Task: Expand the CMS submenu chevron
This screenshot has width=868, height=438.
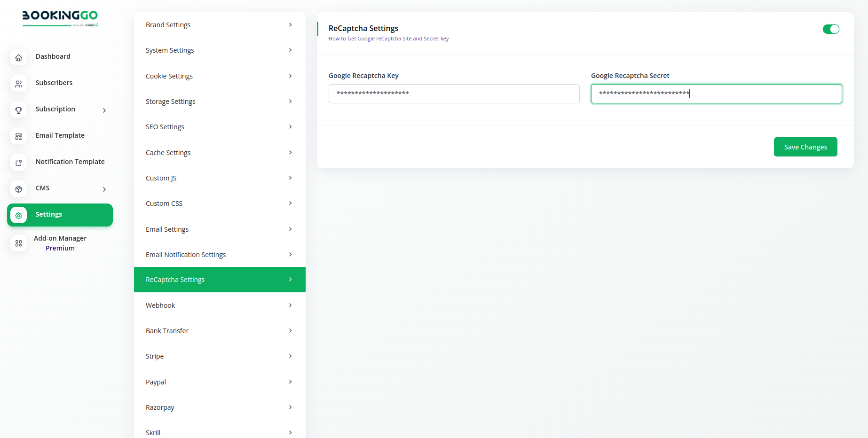Action: pos(104,189)
